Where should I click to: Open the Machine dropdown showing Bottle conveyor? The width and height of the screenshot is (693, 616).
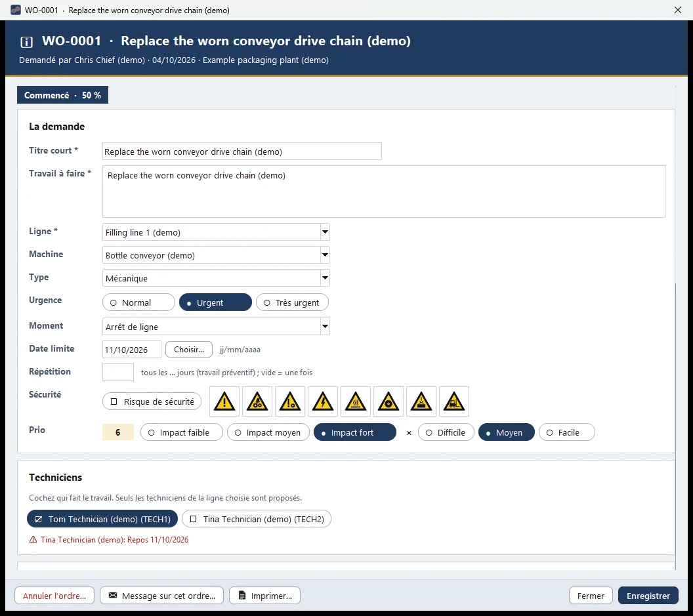click(x=216, y=255)
